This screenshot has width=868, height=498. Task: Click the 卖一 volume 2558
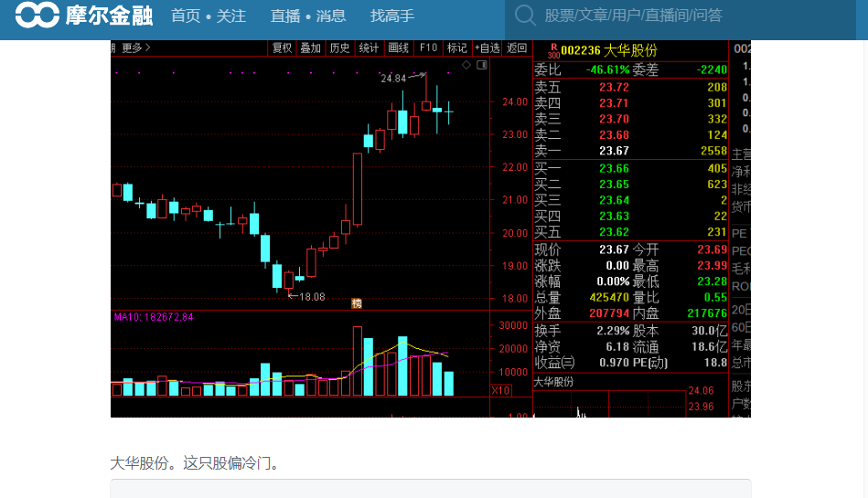point(713,151)
